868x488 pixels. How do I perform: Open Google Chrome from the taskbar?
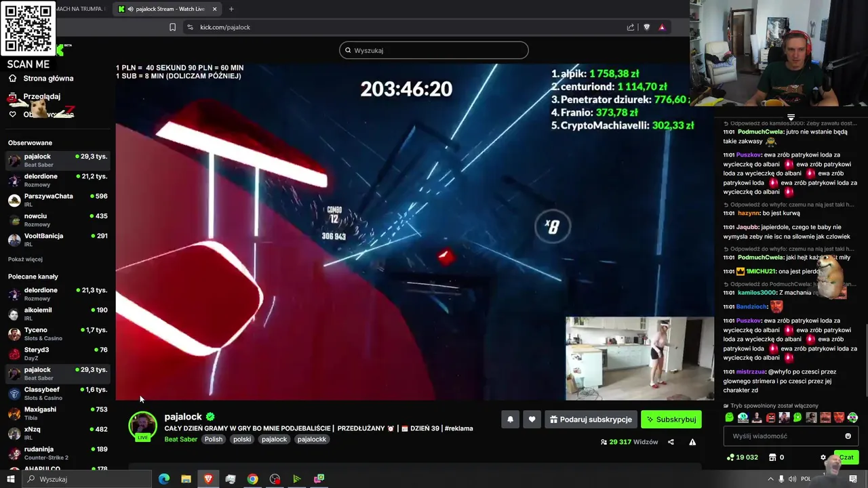point(252,479)
